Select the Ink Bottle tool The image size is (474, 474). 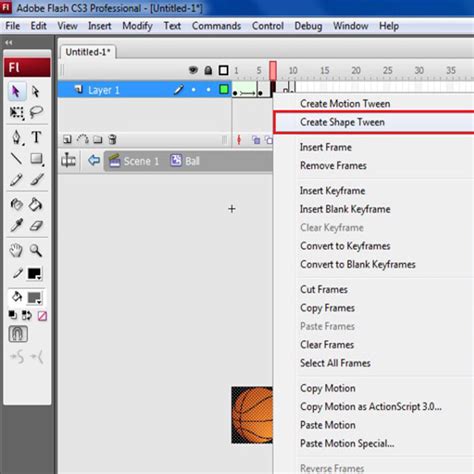point(16,204)
